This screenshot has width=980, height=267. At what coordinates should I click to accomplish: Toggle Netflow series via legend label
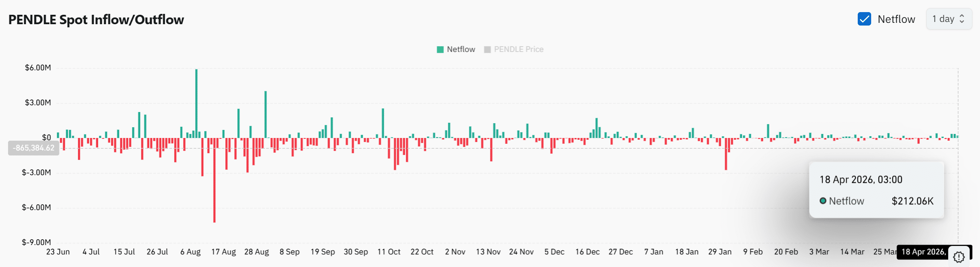pyautogui.click(x=461, y=49)
